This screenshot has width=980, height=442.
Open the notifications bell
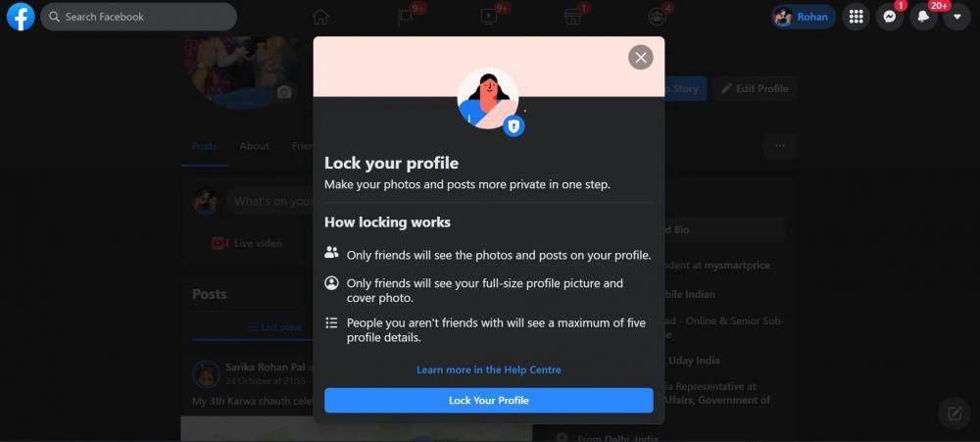tap(923, 17)
